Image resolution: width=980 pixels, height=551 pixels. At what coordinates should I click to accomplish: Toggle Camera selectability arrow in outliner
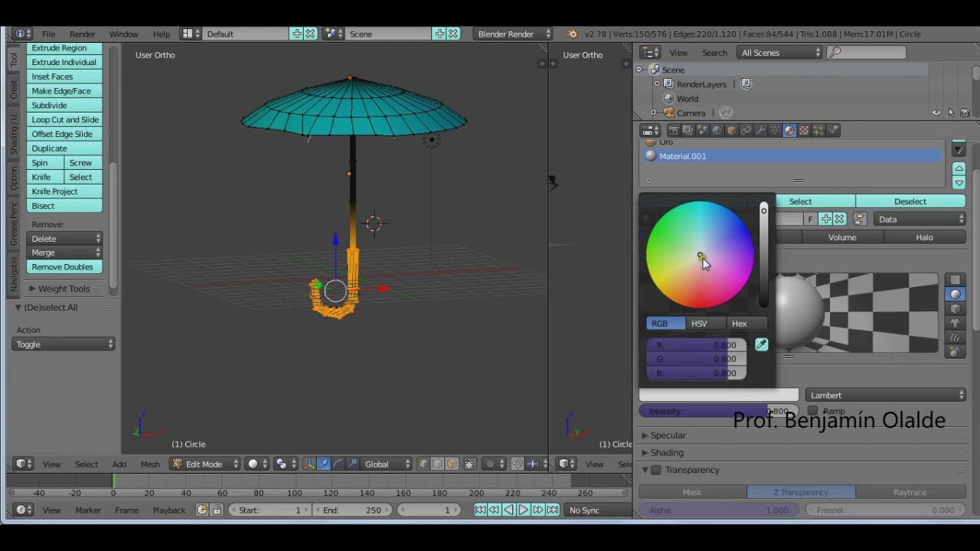pos(951,112)
